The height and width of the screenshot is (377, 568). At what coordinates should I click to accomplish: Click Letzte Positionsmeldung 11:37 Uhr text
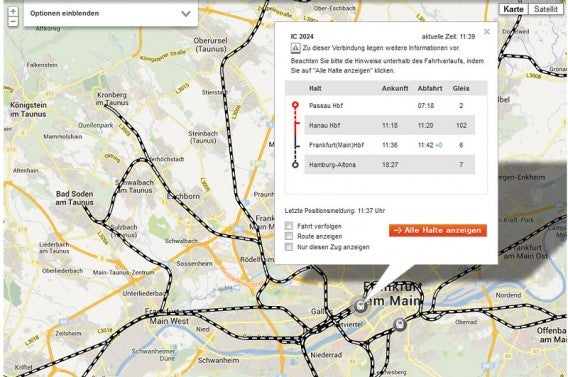tap(335, 210)
